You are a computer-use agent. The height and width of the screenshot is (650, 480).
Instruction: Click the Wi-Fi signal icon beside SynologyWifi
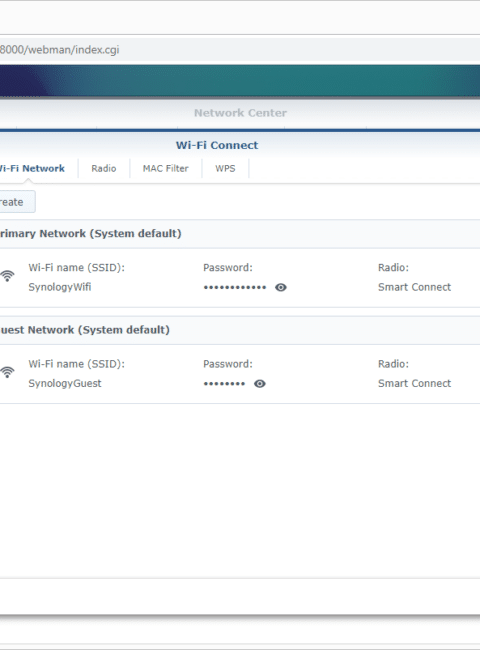[7, 276]
